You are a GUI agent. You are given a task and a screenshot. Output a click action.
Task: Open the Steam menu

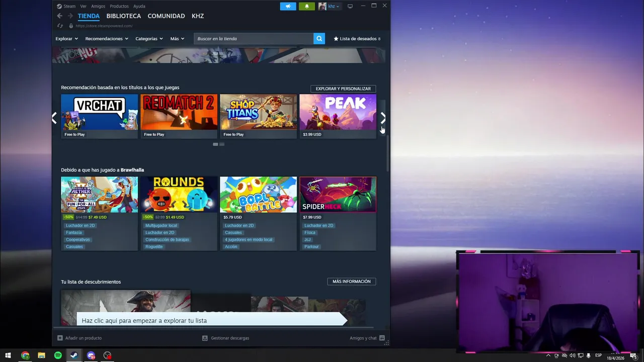pyautogui.click(x=66, y=6)
